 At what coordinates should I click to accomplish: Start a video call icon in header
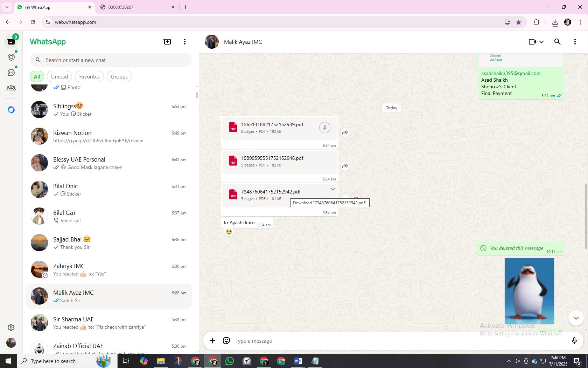click(532, 42)
